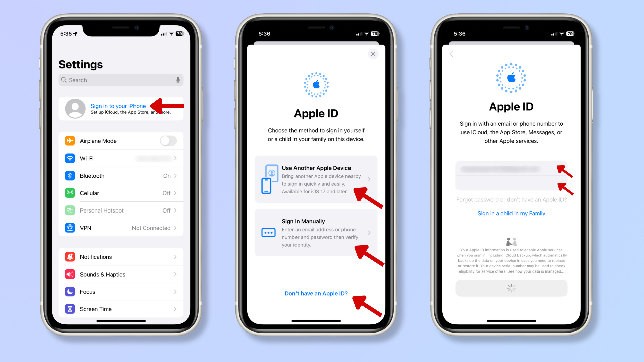Open Sign in Manually option
This screenshot has height=362, width=644.
[316, 233]
